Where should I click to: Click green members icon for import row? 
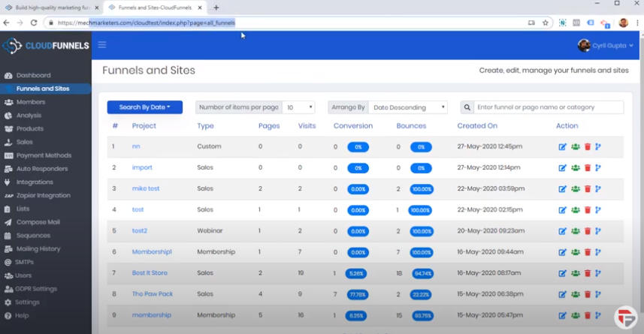(575, 168)
